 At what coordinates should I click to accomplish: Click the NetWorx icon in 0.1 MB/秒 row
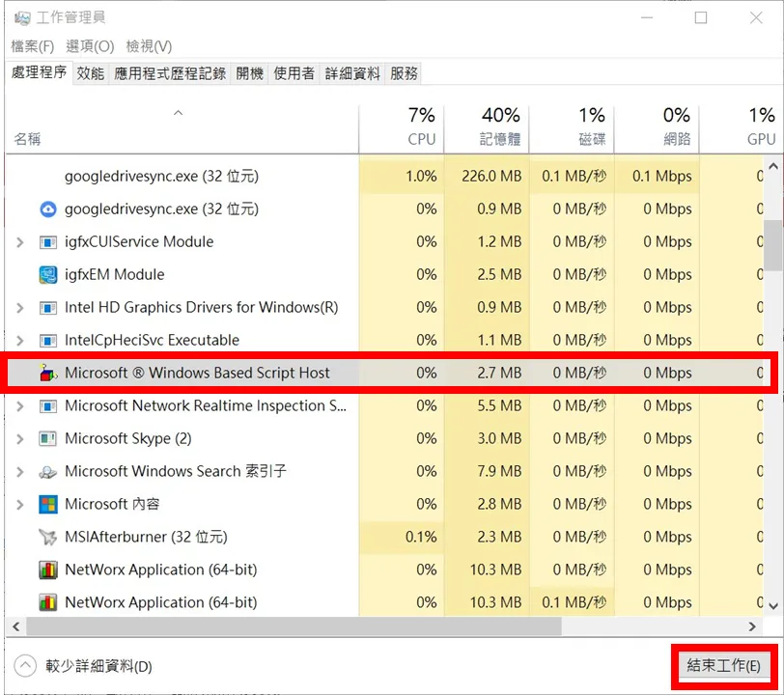(48, 602)
